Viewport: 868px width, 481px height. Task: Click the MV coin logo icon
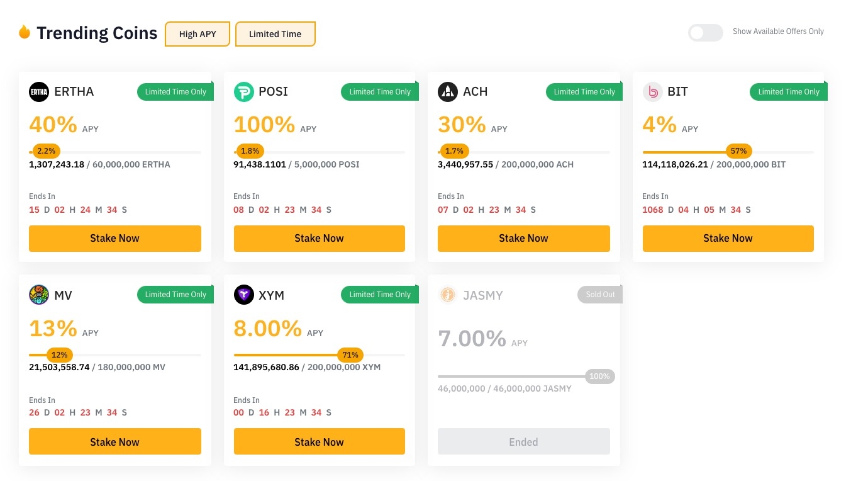click(39, 295)
